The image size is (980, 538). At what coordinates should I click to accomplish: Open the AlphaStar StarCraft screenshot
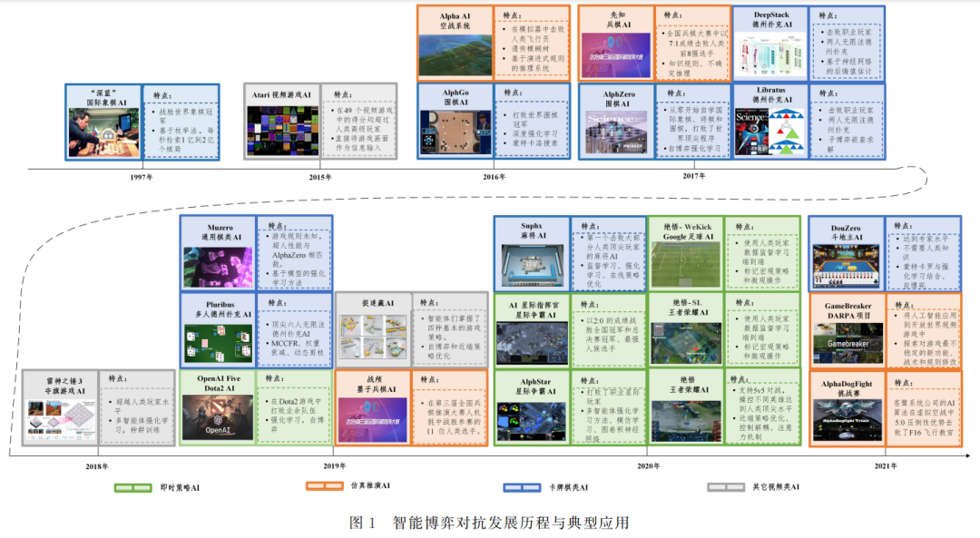pos(531,421)
